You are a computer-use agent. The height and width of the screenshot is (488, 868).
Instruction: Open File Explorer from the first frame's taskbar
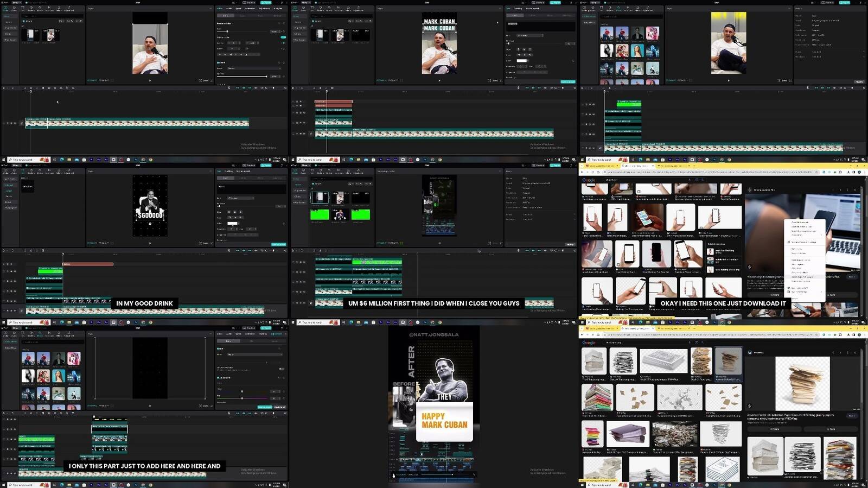pos(69,160)
